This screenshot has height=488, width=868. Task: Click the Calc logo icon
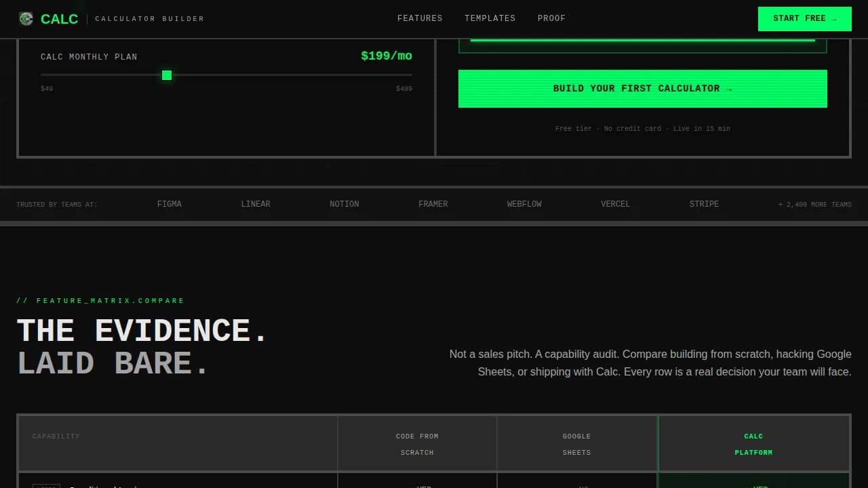[26, 18]
